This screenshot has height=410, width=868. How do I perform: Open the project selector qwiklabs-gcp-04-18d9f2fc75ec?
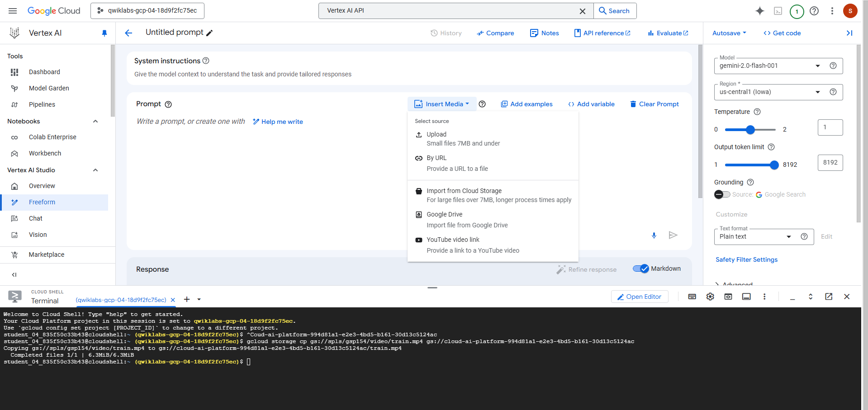click(147, 11)
